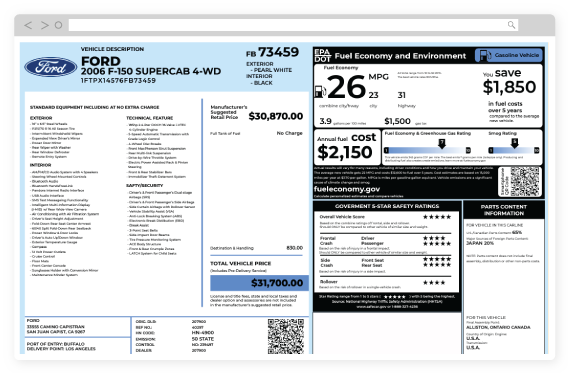Click the greenhouse gas rating slider marker

[x=442, y=143]
